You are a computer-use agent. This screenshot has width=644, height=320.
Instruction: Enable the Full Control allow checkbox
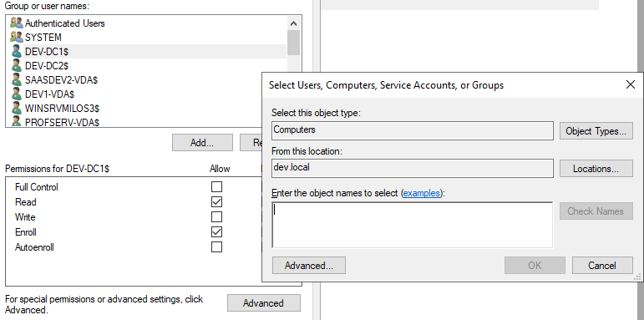coord(216,187)
